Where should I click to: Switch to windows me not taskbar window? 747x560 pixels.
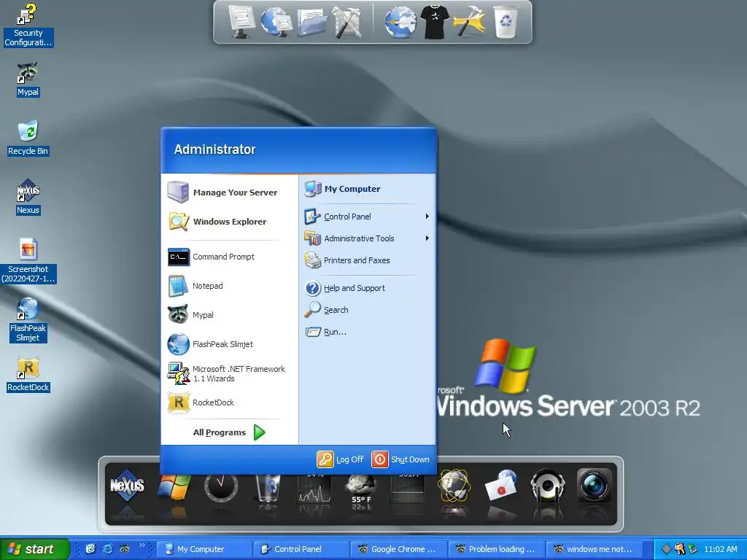[594, 549]
